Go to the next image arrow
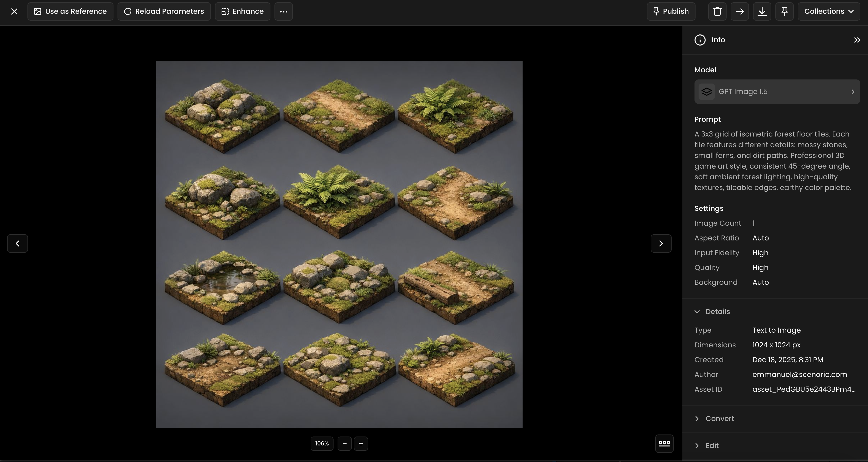Image resolution: width=868 pixels, height=462 pixels. 661,243
